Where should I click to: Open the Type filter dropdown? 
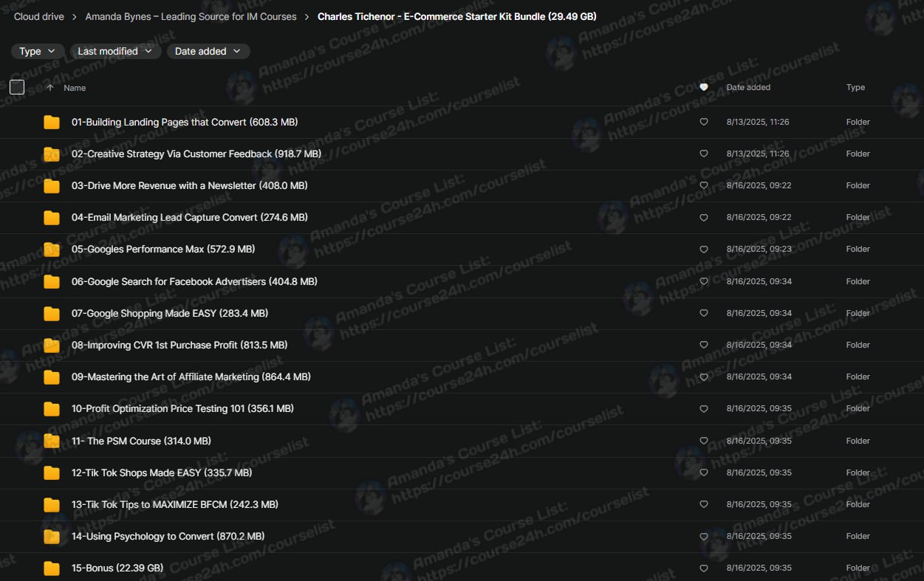(x=38, y=52)
